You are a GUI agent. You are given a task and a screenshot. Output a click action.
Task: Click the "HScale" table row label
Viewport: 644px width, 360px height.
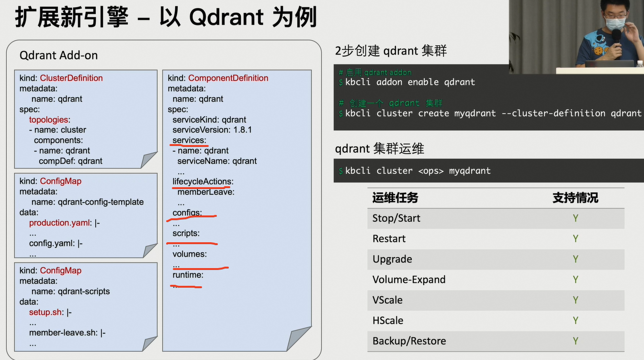[x=388, y=321]
